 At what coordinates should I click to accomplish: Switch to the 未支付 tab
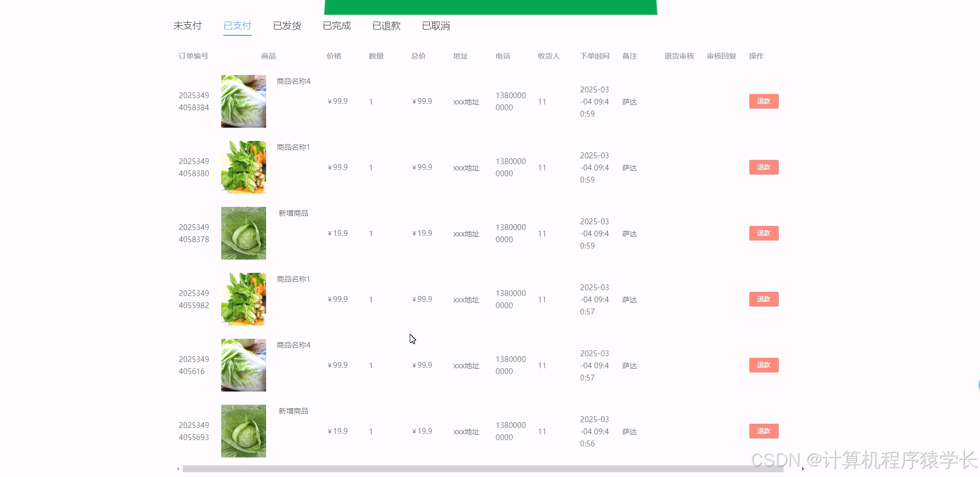[187, 25]
